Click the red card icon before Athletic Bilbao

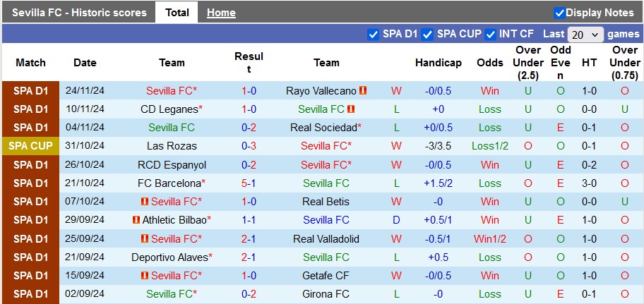pyautogui.click(x=136, y=220)
